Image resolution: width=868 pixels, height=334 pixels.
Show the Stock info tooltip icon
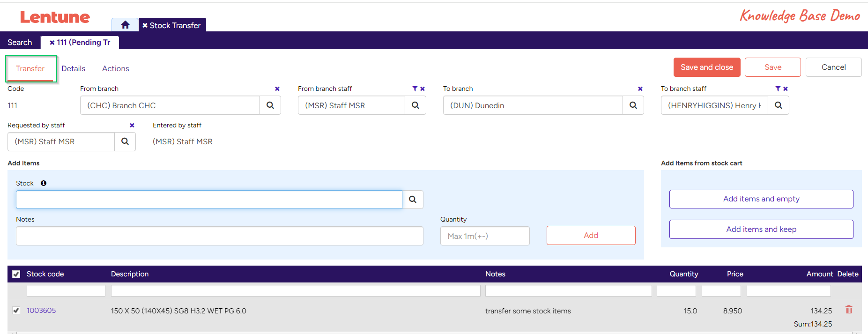[x=44, y=183]
